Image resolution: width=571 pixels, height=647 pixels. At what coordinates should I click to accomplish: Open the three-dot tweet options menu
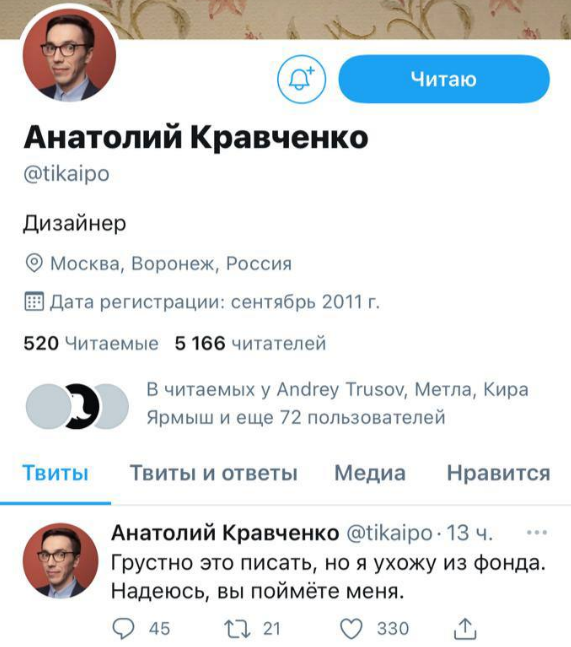(x=537, y=532)
